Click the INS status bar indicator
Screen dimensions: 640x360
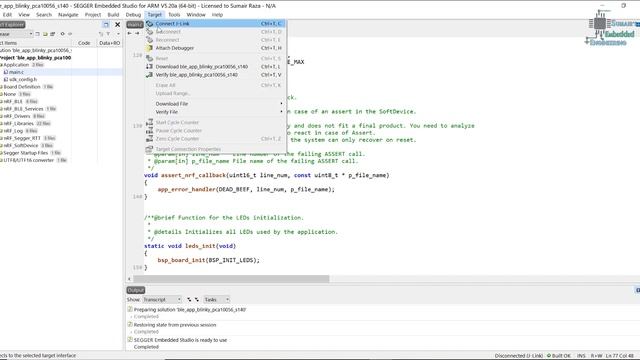click(581, 356)
